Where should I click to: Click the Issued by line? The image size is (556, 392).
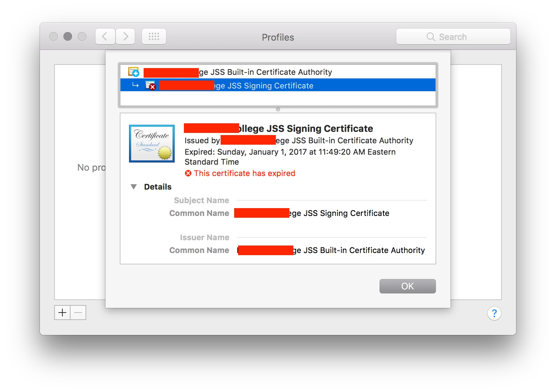pos(299,140)
